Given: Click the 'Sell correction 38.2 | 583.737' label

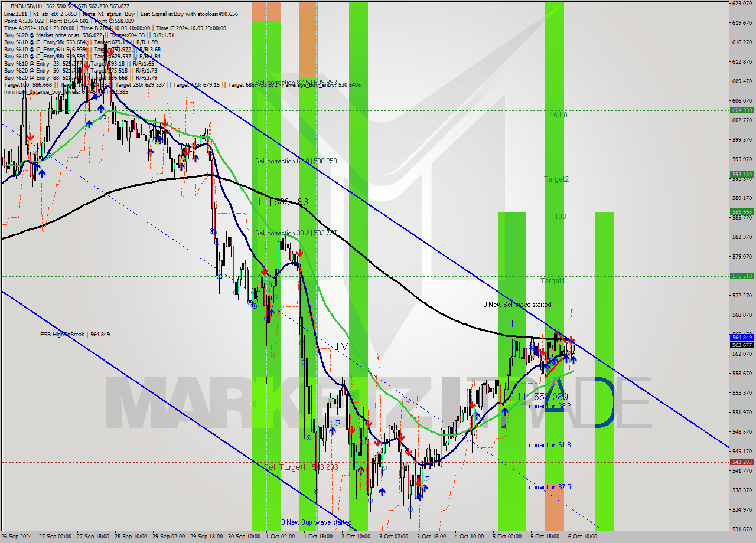Looking at the screenshot, I should pos(296,233).
